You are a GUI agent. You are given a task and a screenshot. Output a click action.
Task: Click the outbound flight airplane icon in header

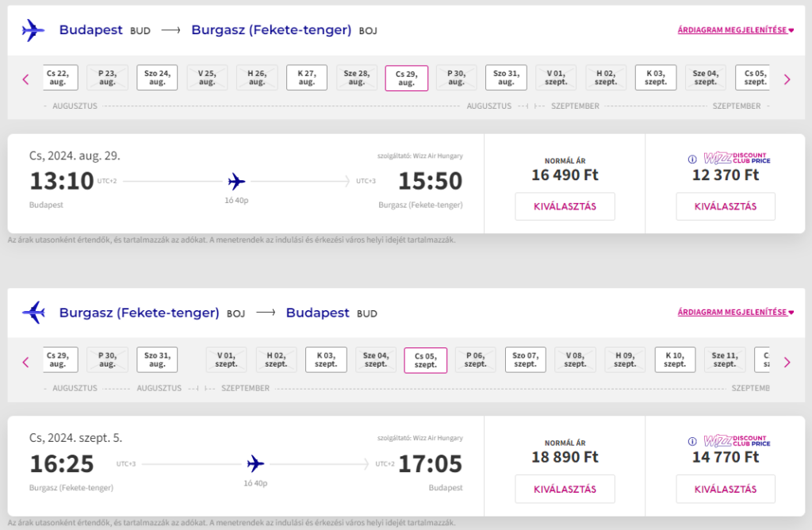[33, 30]
